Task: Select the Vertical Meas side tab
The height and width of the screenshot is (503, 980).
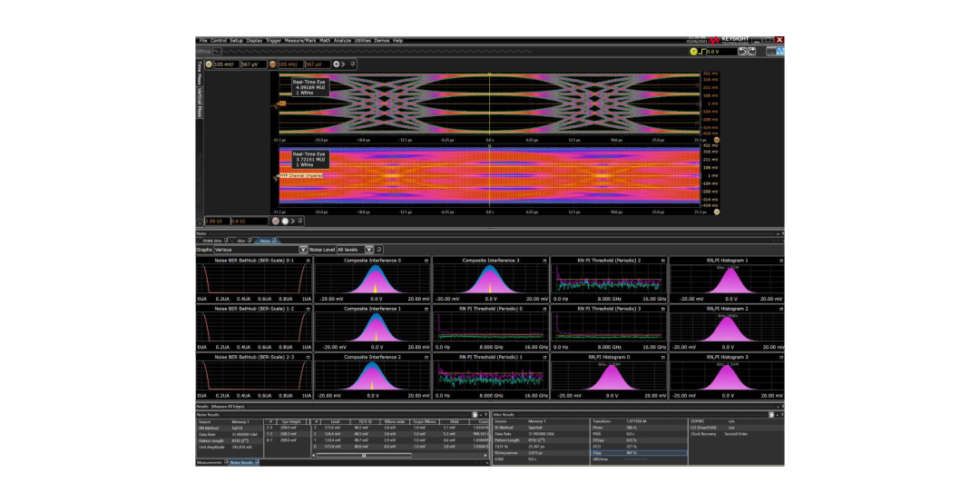Action: point(200,102)
